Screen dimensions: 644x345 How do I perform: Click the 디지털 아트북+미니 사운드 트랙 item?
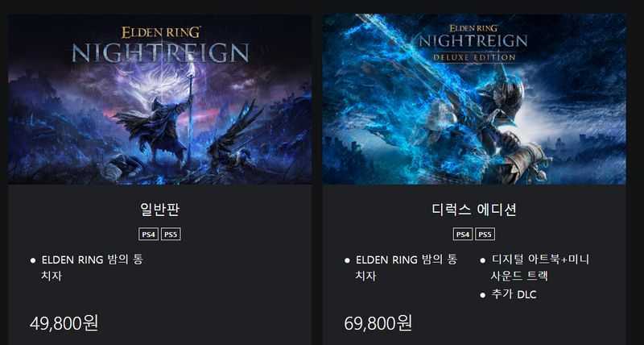click(540, 268)
